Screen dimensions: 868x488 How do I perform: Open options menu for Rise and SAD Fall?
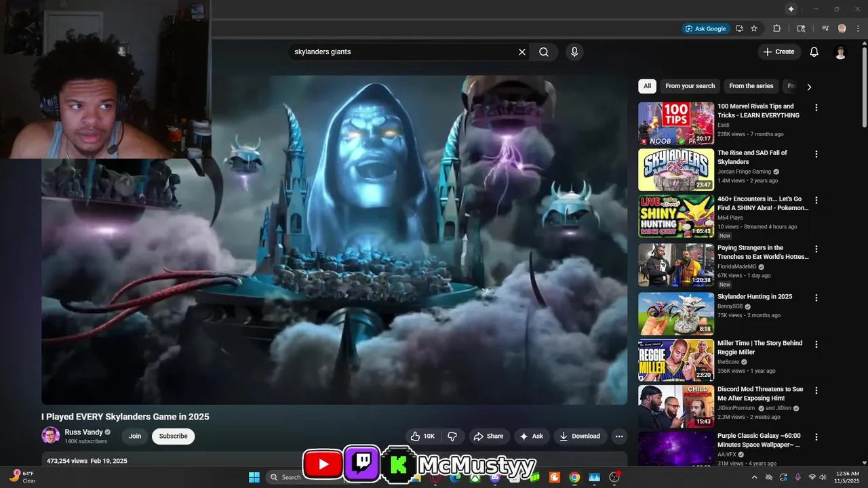[x=816, y=154]
